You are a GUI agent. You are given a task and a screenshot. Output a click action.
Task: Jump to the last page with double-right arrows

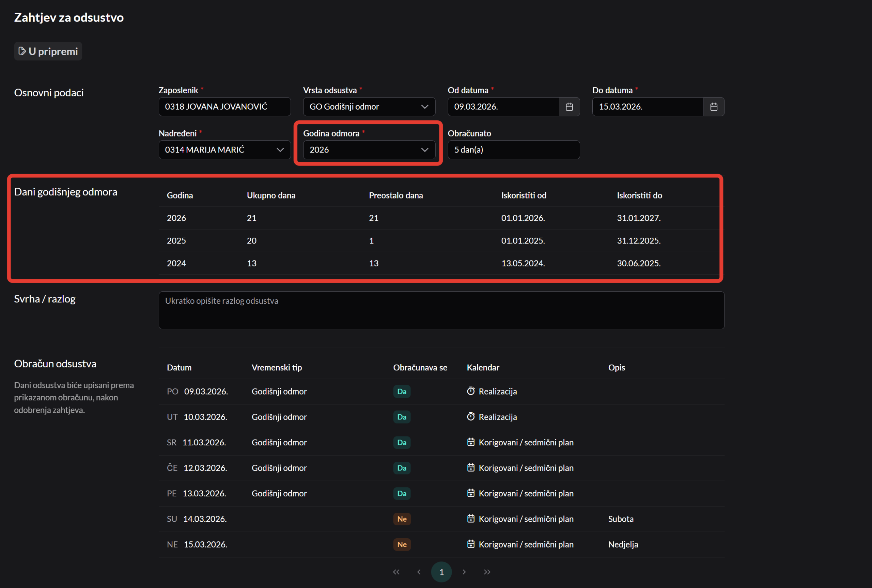[487, 572]
